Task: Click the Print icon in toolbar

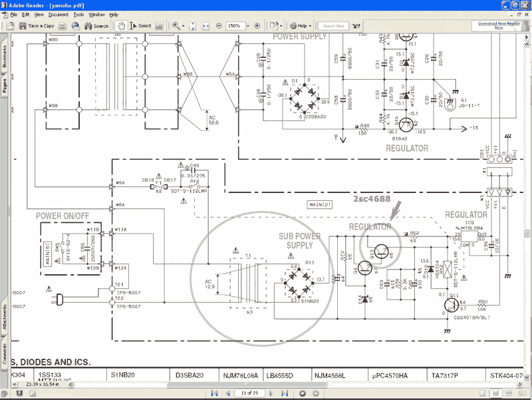Action: [63, 26]
